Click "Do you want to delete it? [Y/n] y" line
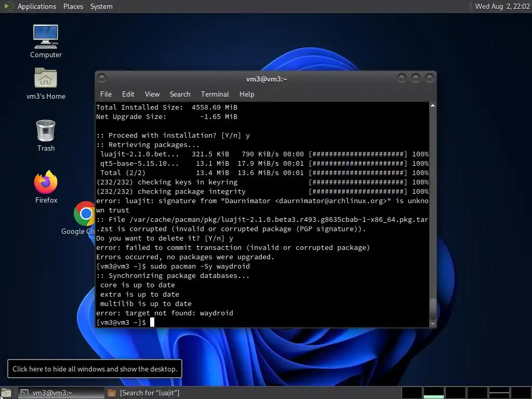This screenshot has height=399, width=532. (x=165, y=238)
